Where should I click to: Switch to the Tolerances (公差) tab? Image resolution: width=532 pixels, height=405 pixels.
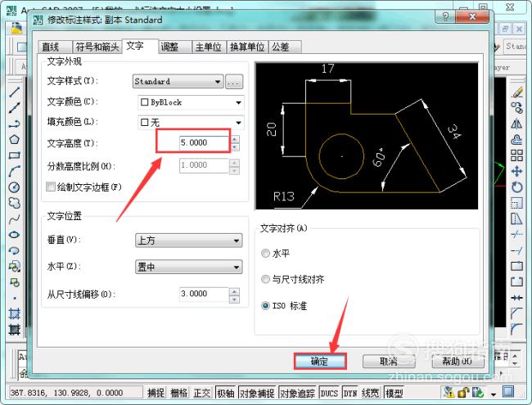[x=286, y=47]
